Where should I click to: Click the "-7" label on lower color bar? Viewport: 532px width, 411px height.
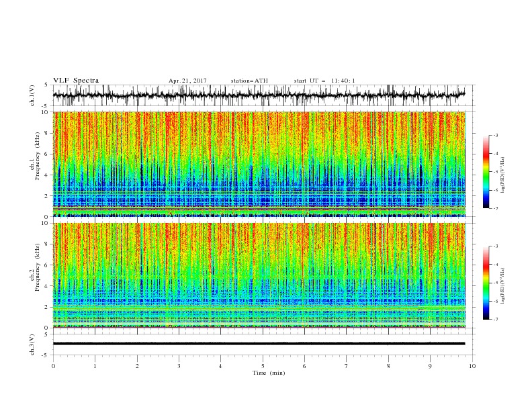[x=496, y=320]
